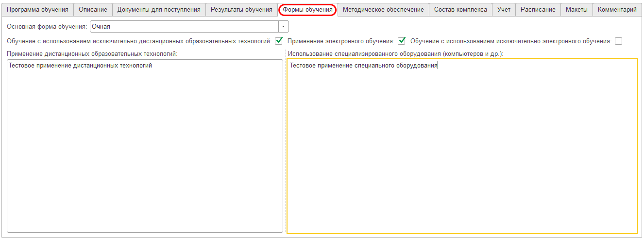Open the Учет tab
Viewport: 644px width, 239px height.
pyautogui.click(x=504, y=10)
